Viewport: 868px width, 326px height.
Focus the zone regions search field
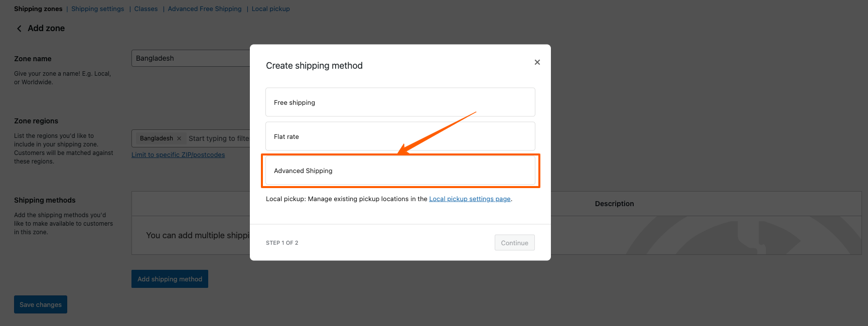[218, 138]
